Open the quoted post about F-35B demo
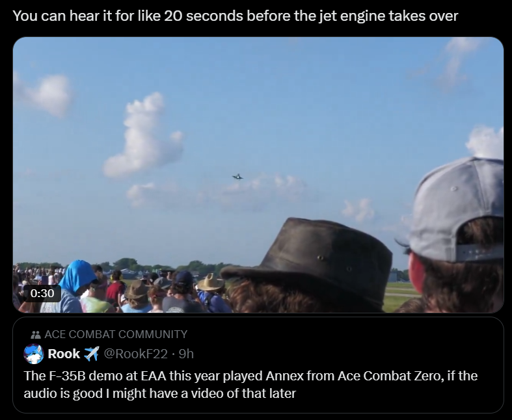This screenshot has width=512, height=420. [258, 365]
